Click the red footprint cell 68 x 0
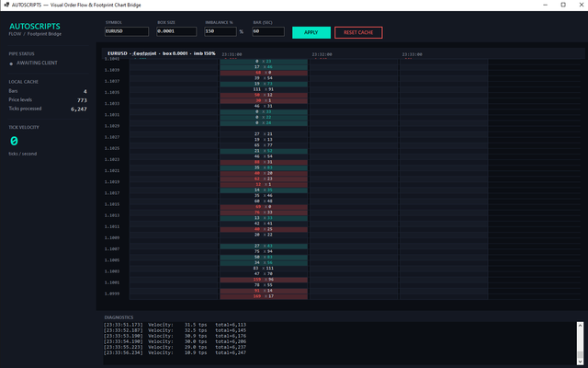 click(264, 73)
